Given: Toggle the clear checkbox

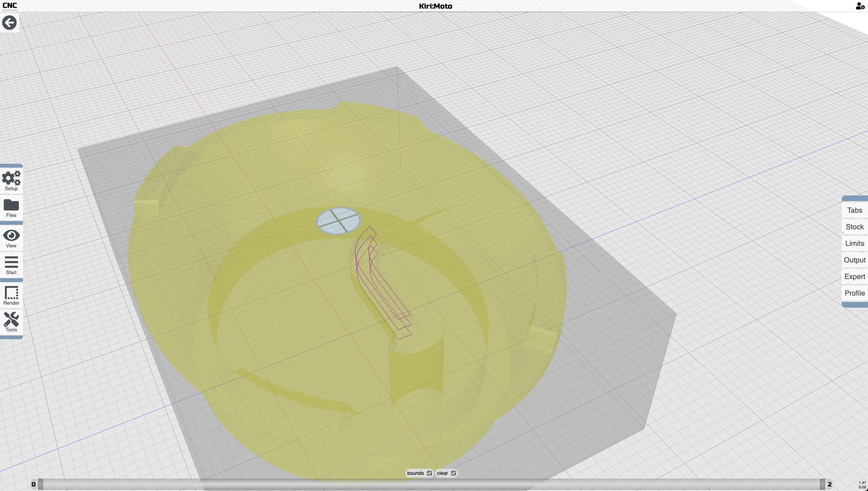Looking at the screenshot, I should 453,473.
